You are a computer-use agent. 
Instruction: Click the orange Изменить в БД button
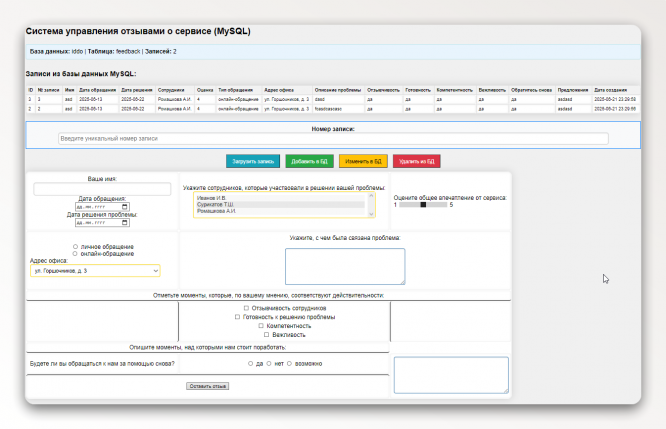[x=362, y=161]
